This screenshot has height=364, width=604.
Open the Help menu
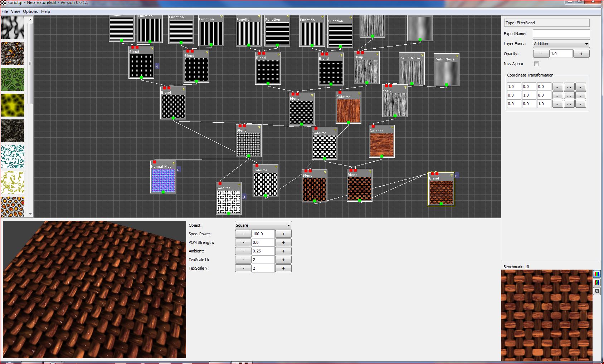45,11
